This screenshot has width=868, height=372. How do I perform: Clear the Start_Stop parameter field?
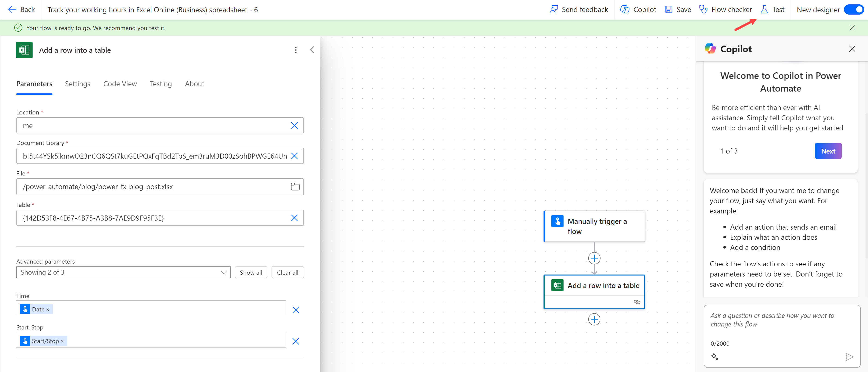pos(296,341)
